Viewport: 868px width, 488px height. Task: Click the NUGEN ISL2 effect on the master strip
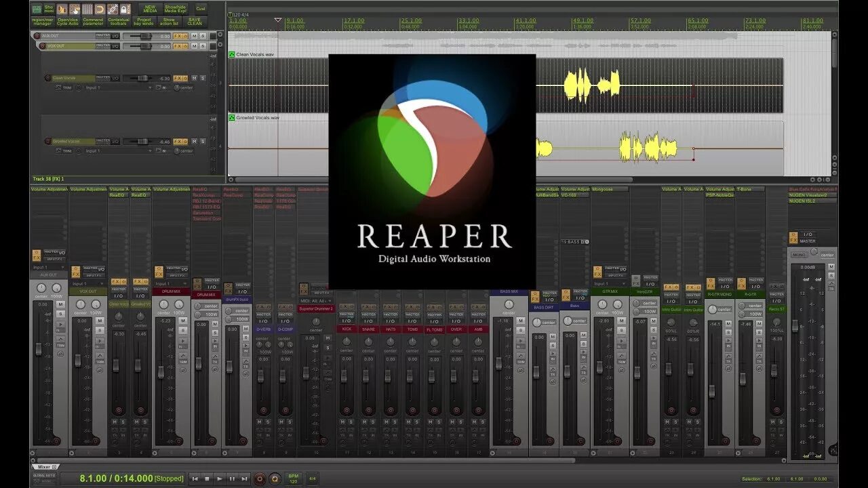tap(813, 201)
